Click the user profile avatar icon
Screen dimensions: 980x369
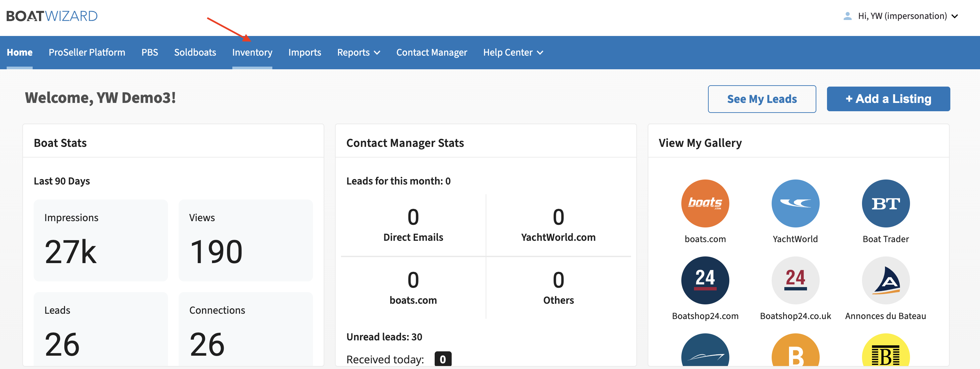[847, 16]
